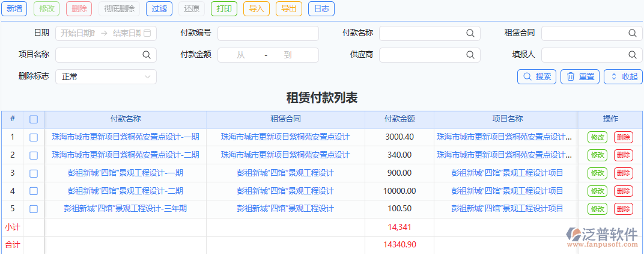Check the checkbox for row 1
This screenshot has width=644, height=254.
tap(34, 137)
